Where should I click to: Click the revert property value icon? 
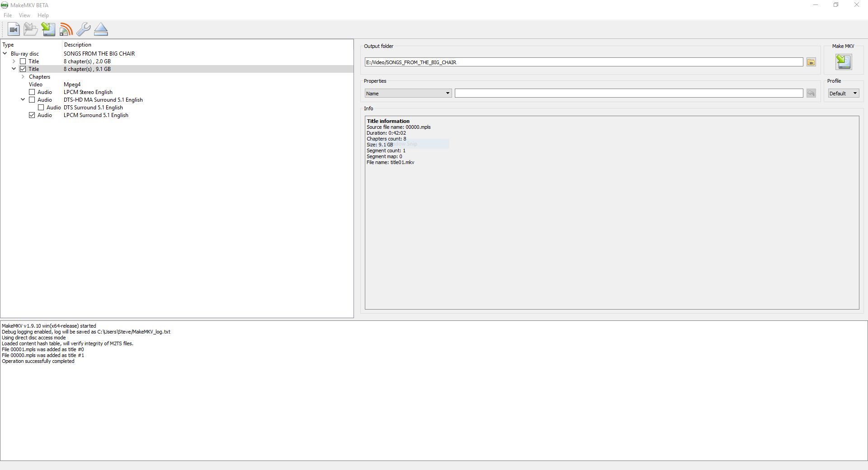coord(811,93)
